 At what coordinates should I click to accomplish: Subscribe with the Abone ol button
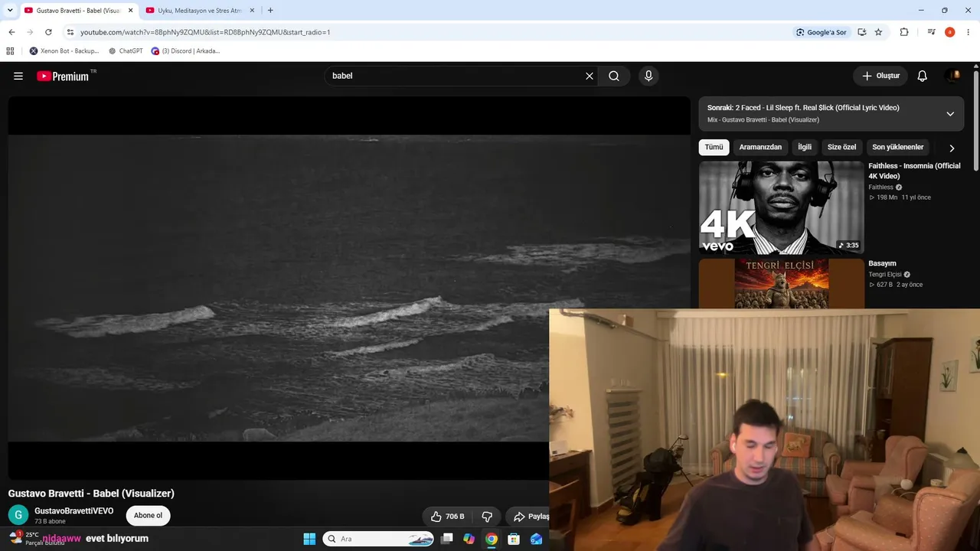click(148, 516)
